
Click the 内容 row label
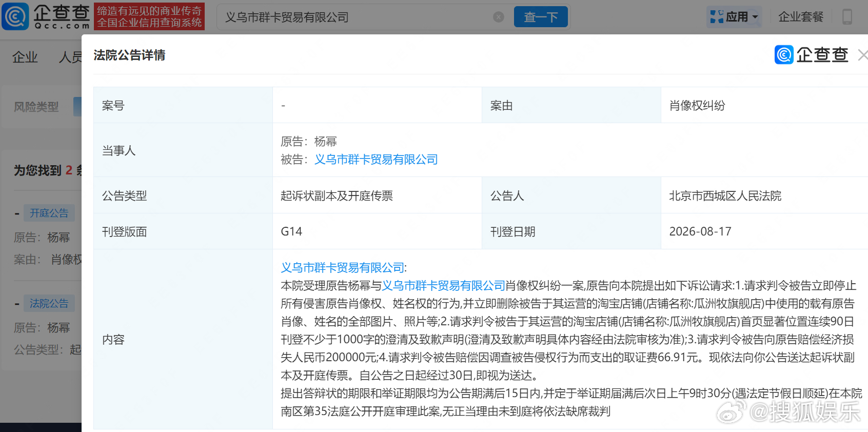tap(113, 339)
